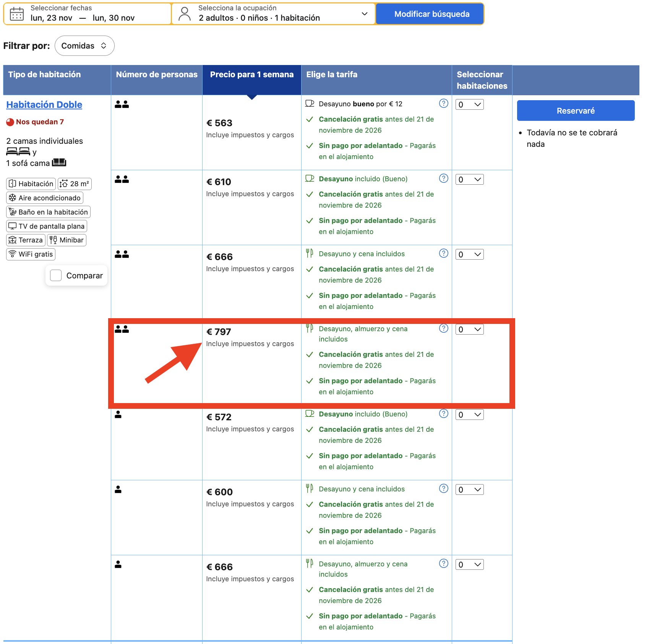The height and width of the screenshot is (644, 652).
Task: Open help icon for €563 breakfast rate
Action: [x=443, y=104]
